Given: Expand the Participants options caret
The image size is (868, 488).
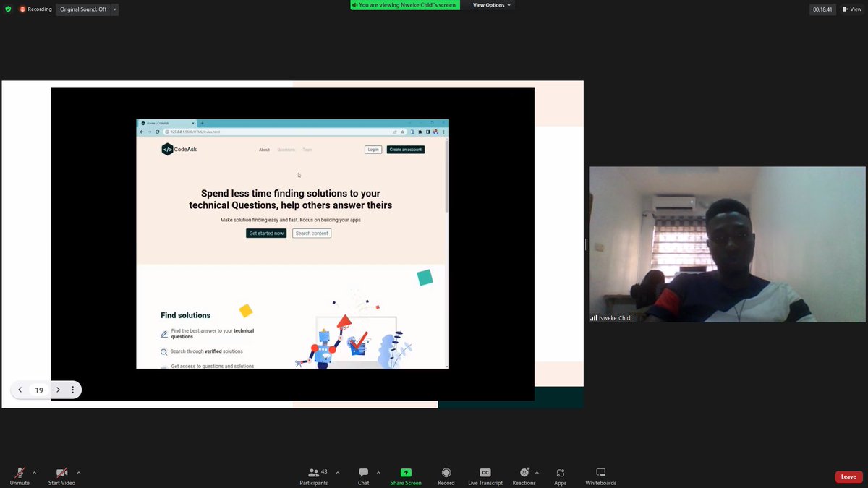Looking at the screenshot, I should point(337,473).
